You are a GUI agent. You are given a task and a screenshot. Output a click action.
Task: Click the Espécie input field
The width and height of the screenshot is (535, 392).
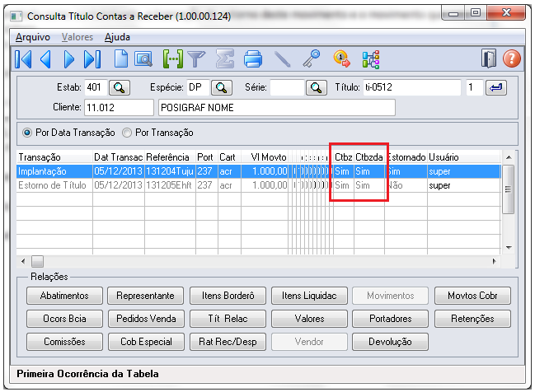(x=198, y=87)
